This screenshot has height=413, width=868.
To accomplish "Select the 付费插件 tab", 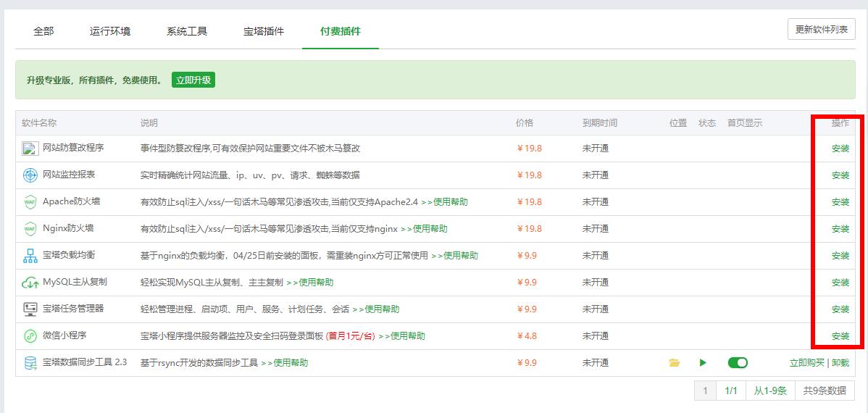I will click(x=341, y=31).
